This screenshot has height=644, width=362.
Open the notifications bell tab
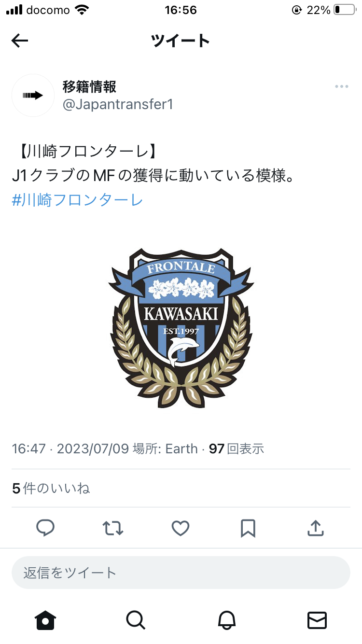[226, 620]
